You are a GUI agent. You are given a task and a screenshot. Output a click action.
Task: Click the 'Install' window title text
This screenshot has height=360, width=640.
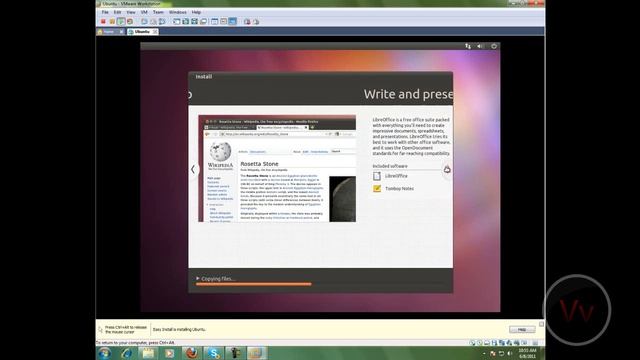tap(204, 76)
